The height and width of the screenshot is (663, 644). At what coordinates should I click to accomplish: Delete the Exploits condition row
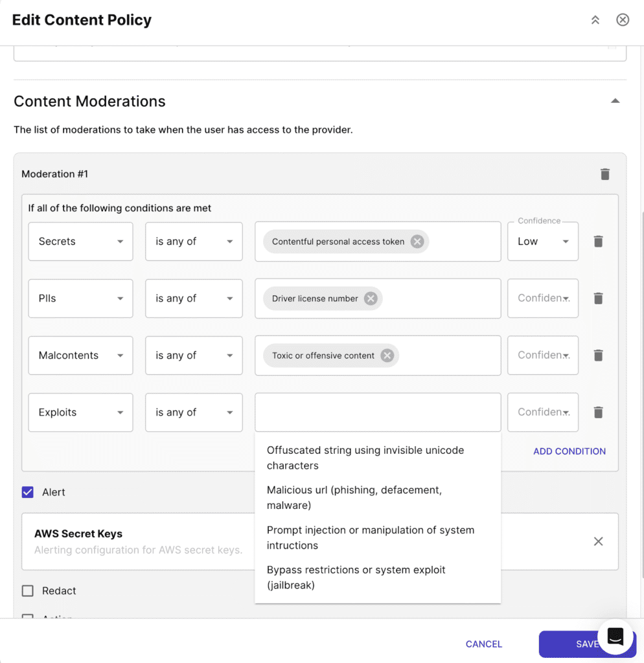(x=598, y=412)
